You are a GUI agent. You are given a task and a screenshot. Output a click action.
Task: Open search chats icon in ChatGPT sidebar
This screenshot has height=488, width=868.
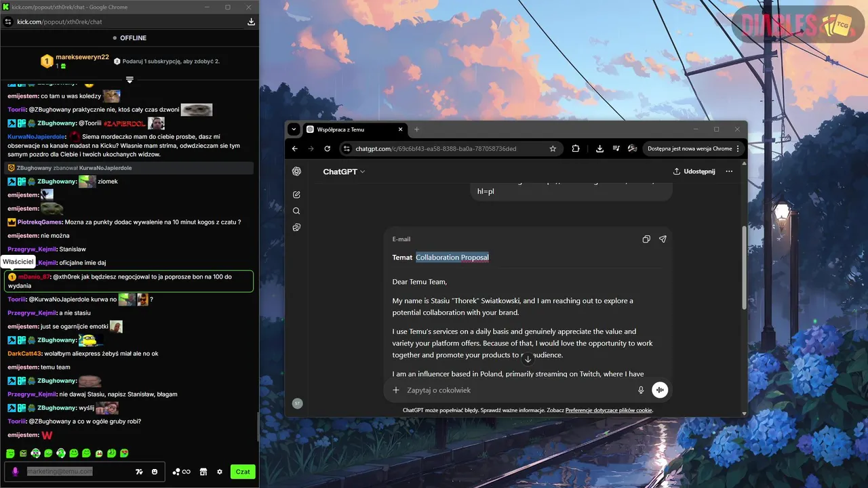pyautogui.click(x=296, y=211)
